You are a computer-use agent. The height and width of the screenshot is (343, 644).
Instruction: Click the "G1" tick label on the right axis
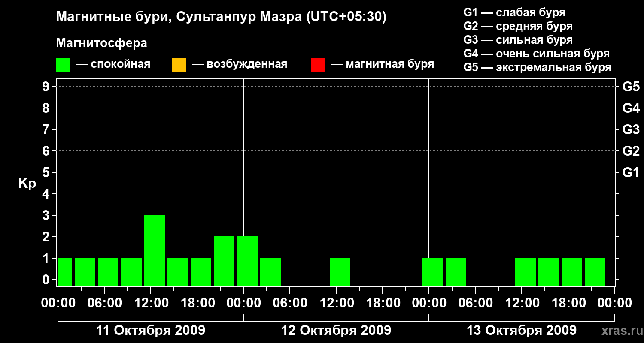631,172
